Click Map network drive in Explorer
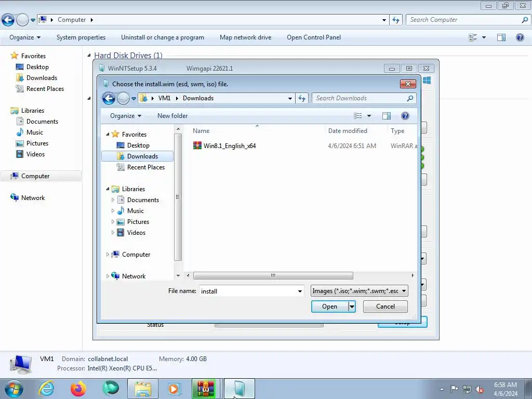Screen dimensions: 532x399 (x=245, y=37)
